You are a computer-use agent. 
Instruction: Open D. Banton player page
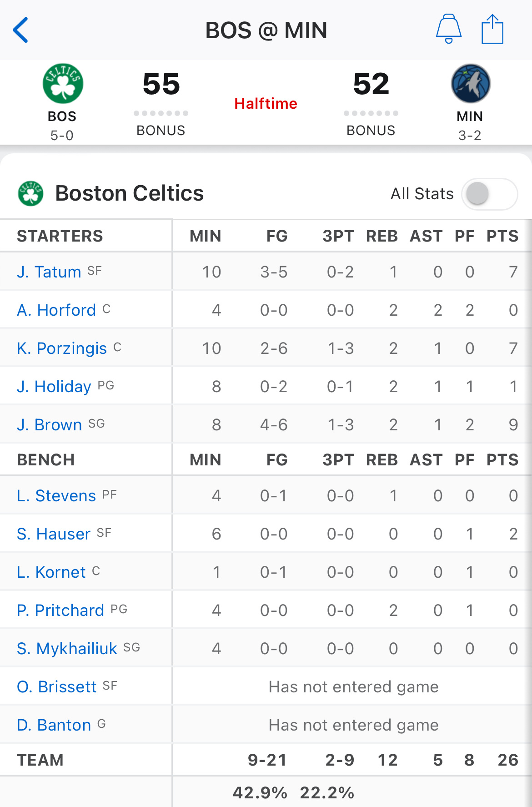(54, 725)
